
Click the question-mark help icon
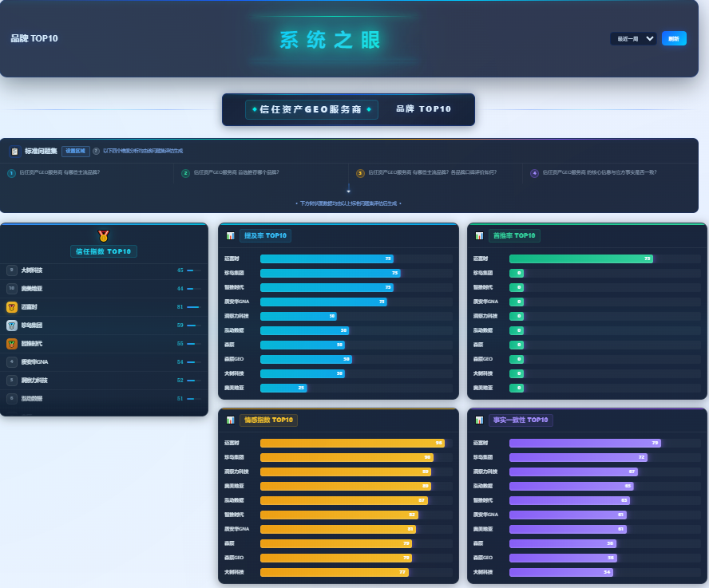pyautogui.click(x=96, y=151)
